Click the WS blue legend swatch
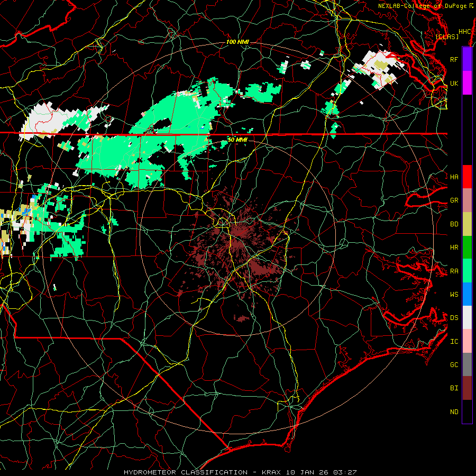Image resolution: width=476 pixels, height=476 pixels. pyautogui.click(x=467, y=294)
